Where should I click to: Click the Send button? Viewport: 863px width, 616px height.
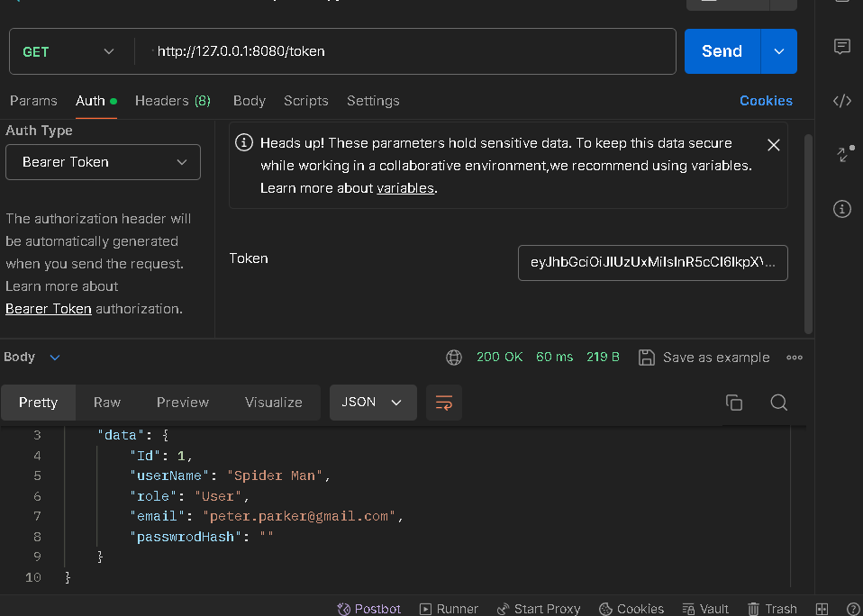pos(722,51)
